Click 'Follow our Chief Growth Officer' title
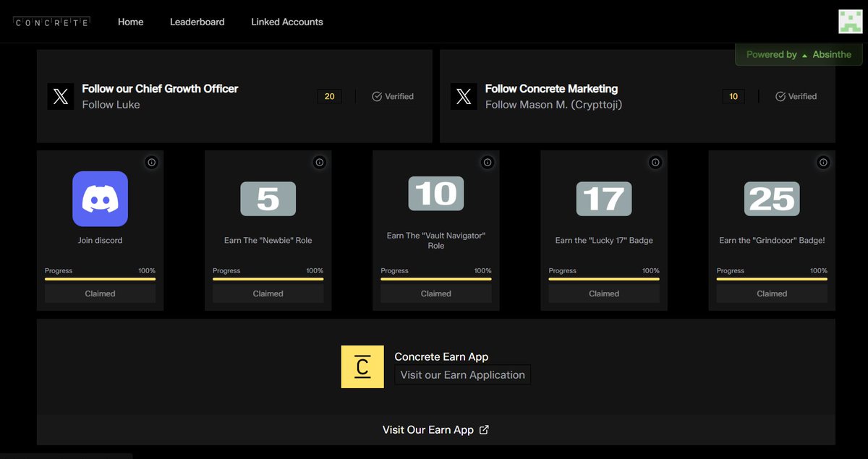 pyautogui.click(x=160, y=88)
